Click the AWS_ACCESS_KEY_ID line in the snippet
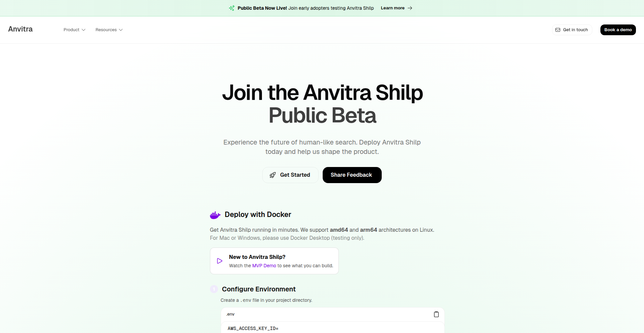The image size is (644, 333). [x=253, y=328]
